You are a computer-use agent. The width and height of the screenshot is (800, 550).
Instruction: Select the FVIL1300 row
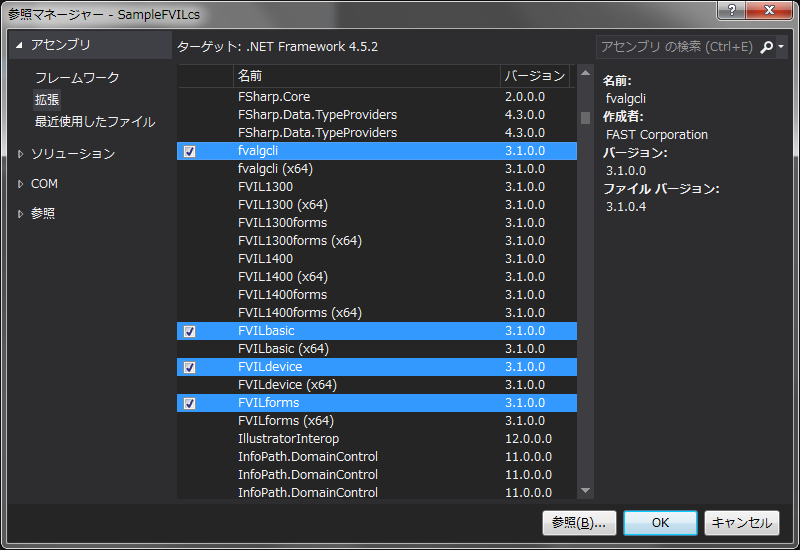pos(377,187)
